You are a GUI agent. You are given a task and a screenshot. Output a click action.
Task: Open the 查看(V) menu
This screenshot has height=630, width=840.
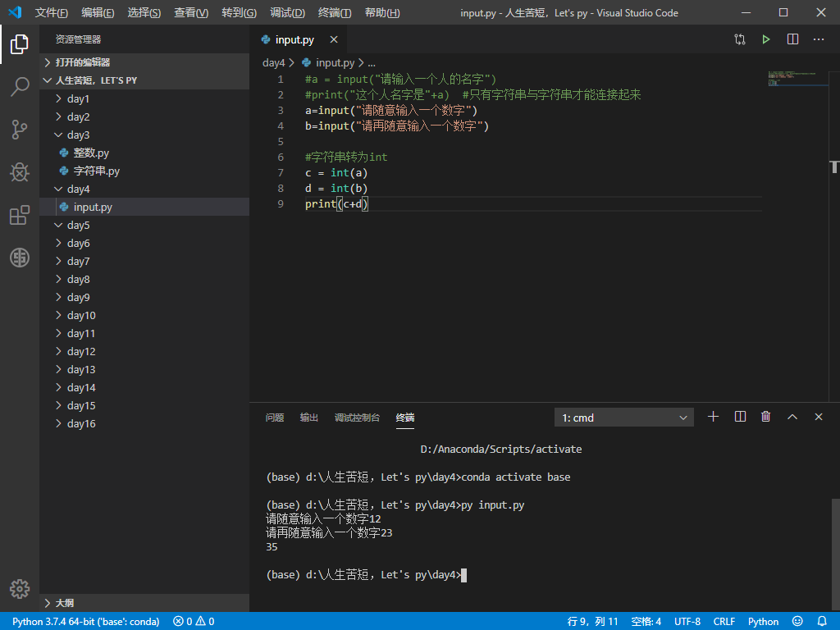[x=191, y=12]
